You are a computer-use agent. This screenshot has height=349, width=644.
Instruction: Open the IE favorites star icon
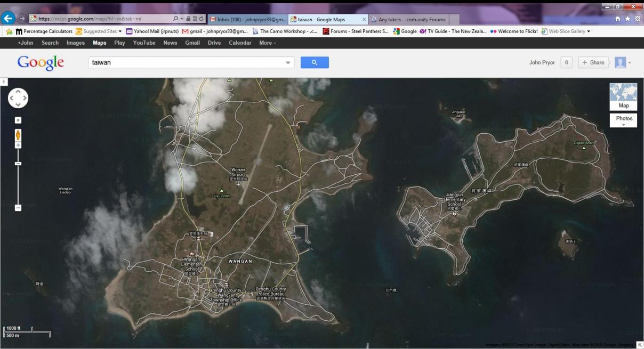click(x=627, y=19)
